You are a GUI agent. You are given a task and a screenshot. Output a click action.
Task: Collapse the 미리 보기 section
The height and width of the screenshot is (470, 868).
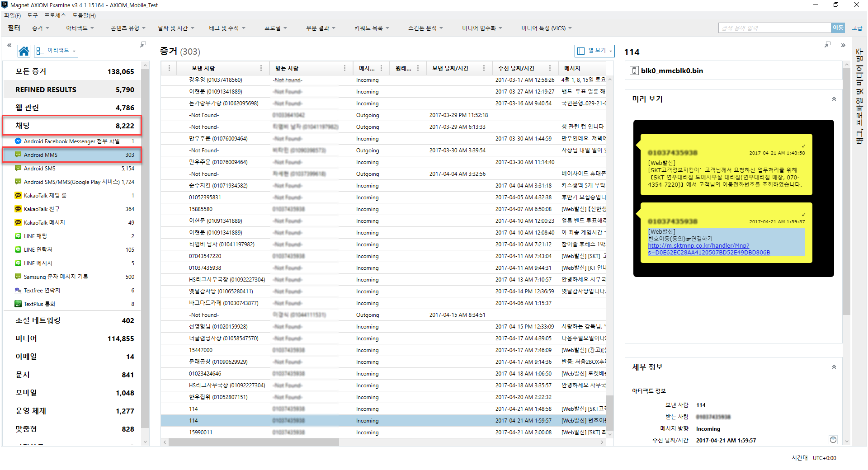[x=834, y=99]
